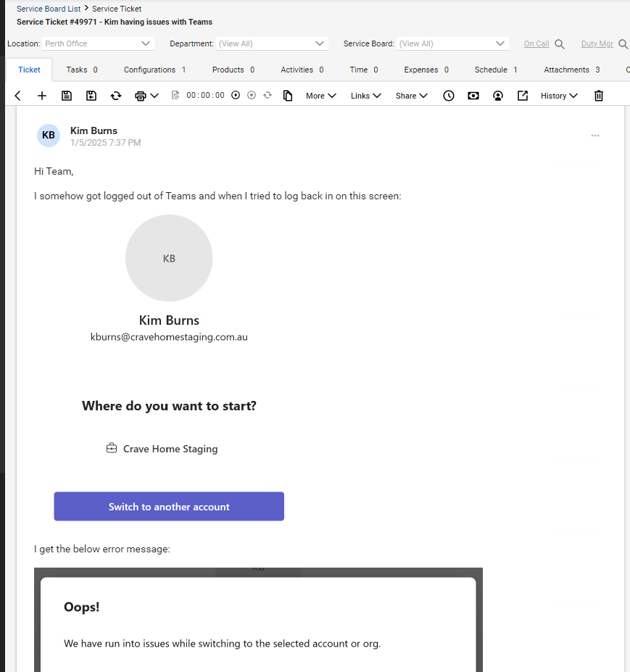Click the Oops! error screenshot image

258,620
